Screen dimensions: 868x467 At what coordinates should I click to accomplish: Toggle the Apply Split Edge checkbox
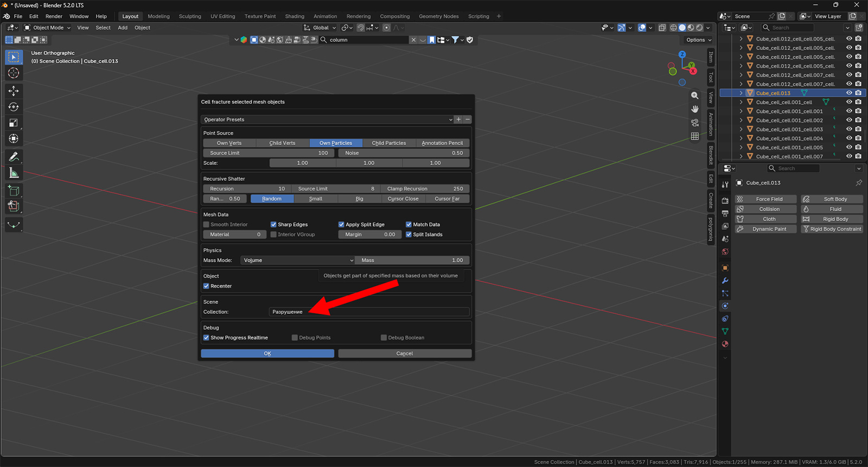pos(341,224)
